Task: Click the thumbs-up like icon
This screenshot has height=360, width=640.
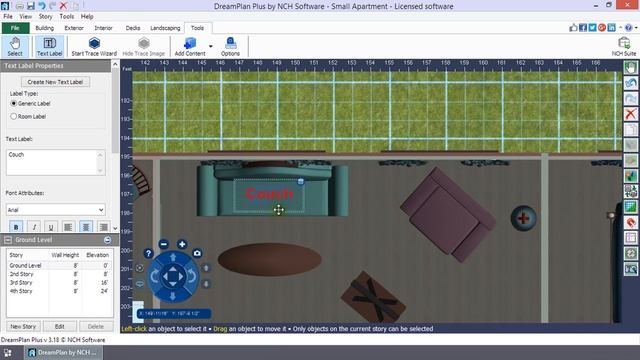Action: 573,28
